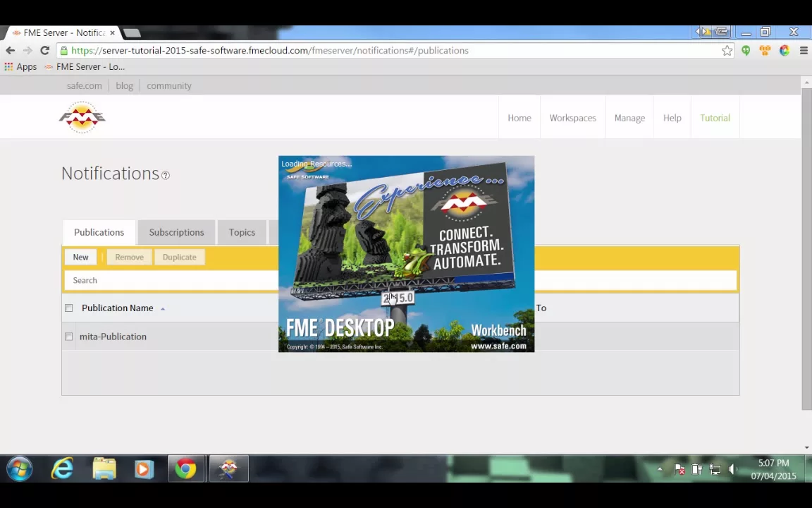This screenshot has width=812, height=508.
Task: Click the New publication button
Action: point(80,257)
